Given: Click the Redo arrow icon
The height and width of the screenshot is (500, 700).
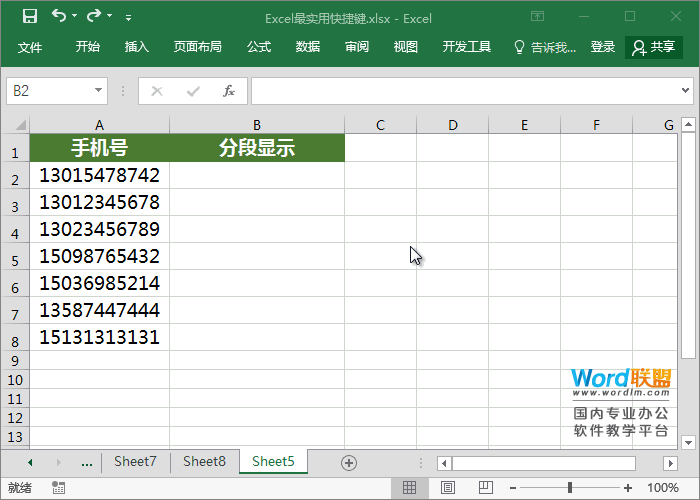Looking at the screenshot, I should 94,16.
